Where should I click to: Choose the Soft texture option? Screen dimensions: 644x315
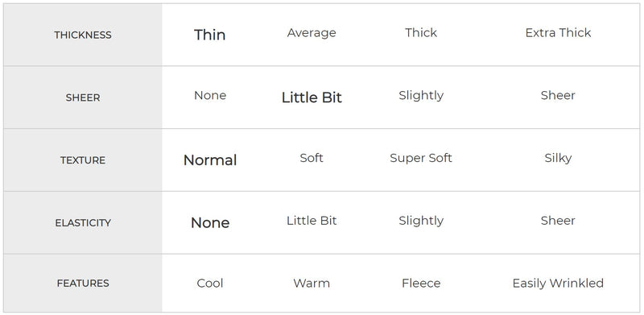point(312,158)
